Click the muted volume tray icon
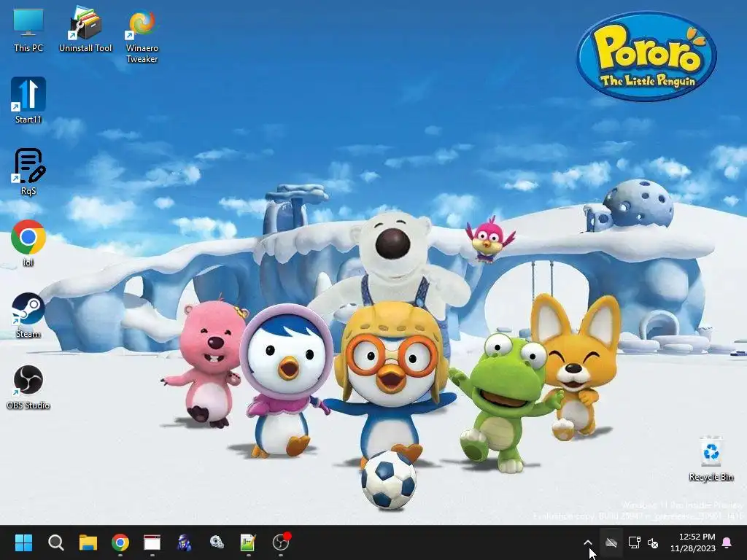Image resolution: width=747 pixels, height=560 pixels. (653, 542)
